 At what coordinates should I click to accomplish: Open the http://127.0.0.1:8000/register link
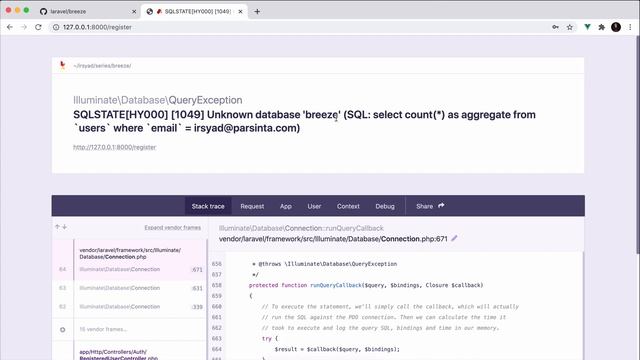pos(114,147)
